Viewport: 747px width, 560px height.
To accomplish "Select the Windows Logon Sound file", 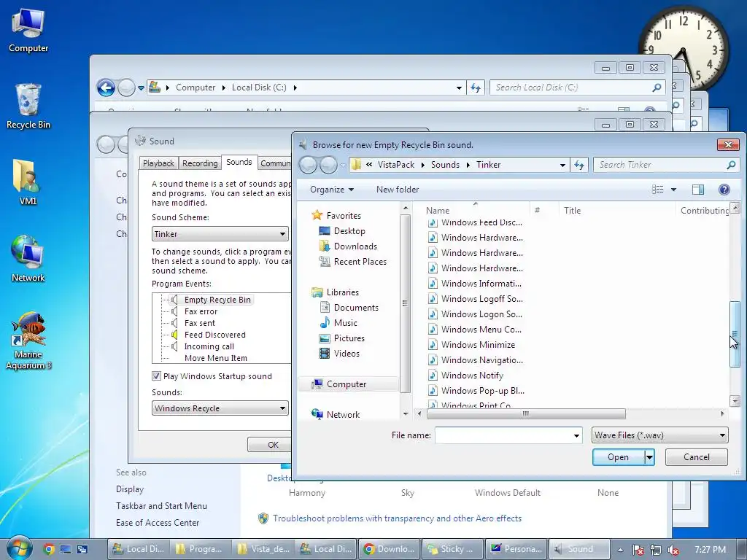I will pos(481,314).
